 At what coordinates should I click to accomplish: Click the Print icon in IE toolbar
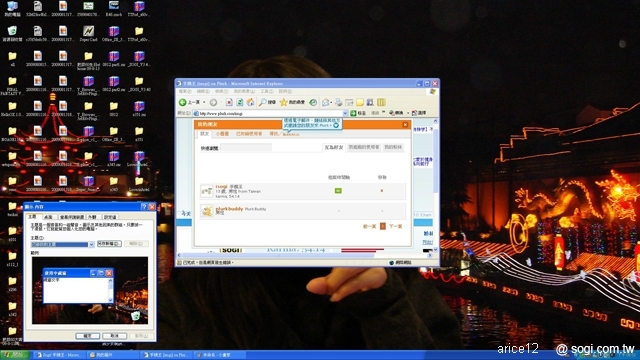(x=339, y=102)
